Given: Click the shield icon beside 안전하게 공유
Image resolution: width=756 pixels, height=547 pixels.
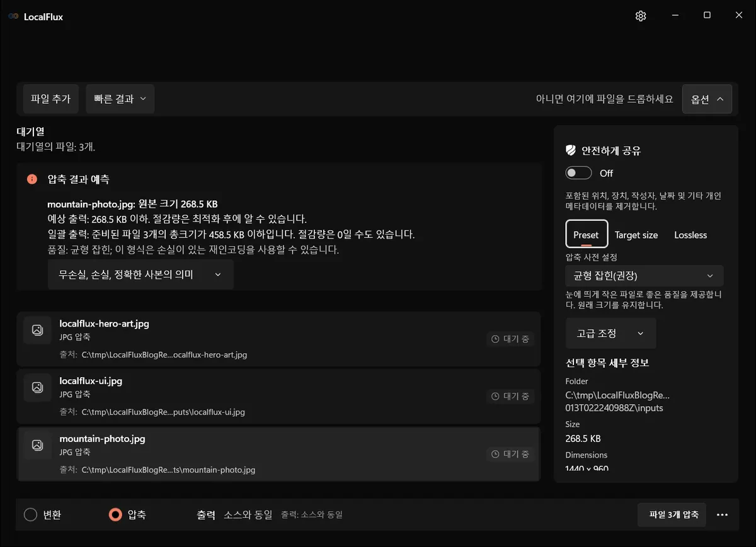Looking at the screenshot, I should pyautogui.click(x=571, y=150).
